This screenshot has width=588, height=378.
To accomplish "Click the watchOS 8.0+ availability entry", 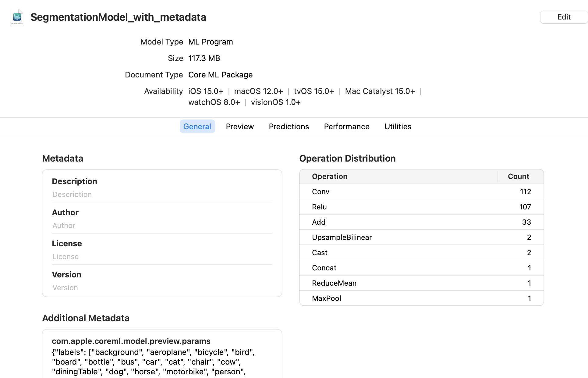I will (214, 102).
